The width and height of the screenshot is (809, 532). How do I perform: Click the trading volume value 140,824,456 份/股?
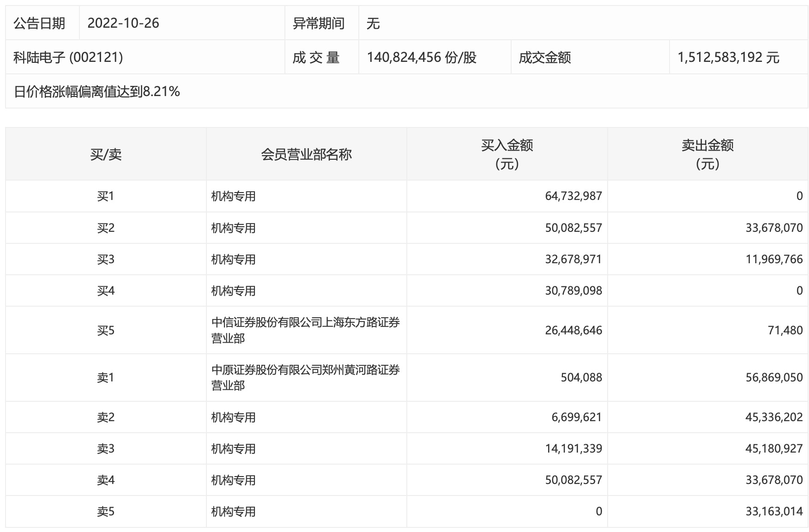coord(422,57)
